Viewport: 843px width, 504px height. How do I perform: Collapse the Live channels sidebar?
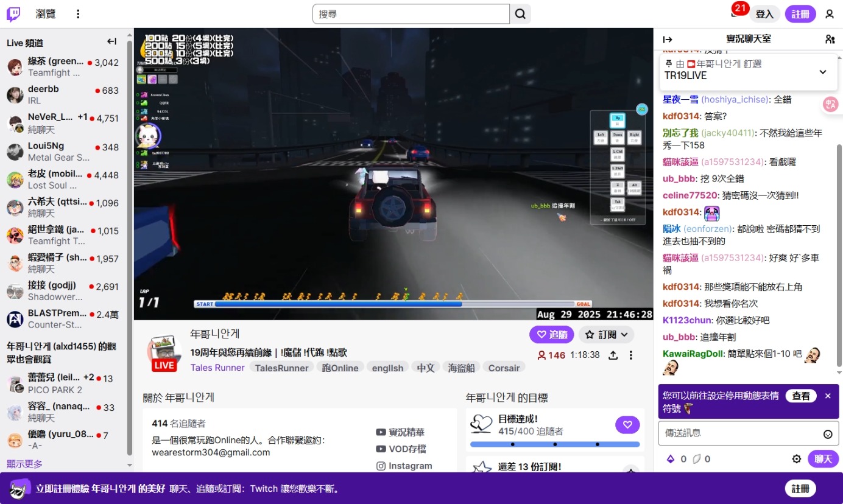pos(111,42)
